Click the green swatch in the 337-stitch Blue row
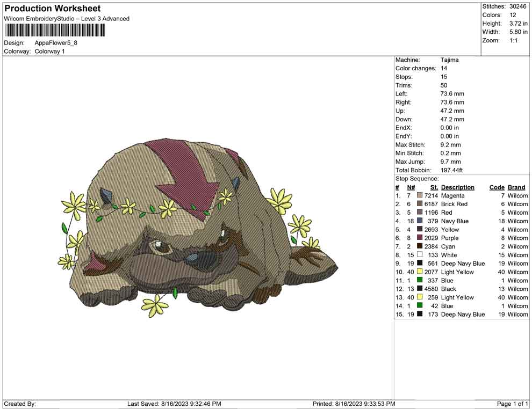 click(420, 280)
